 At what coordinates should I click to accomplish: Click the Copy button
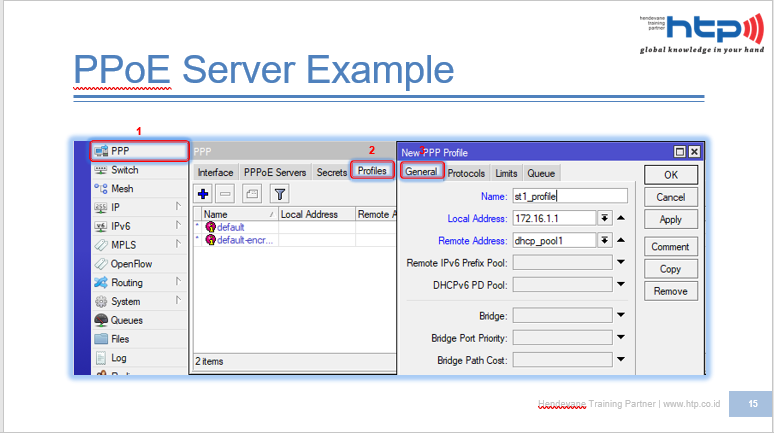click(x=671, y=269)
